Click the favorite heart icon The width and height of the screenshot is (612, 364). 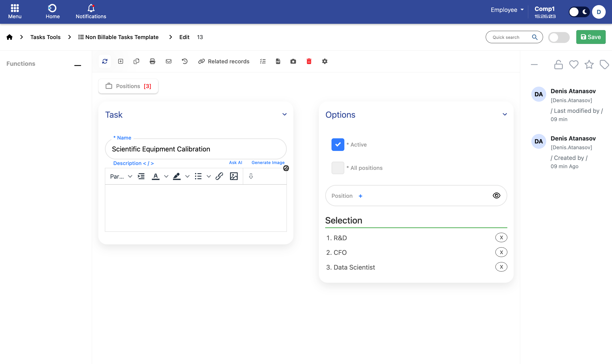(x=574, y=65)
